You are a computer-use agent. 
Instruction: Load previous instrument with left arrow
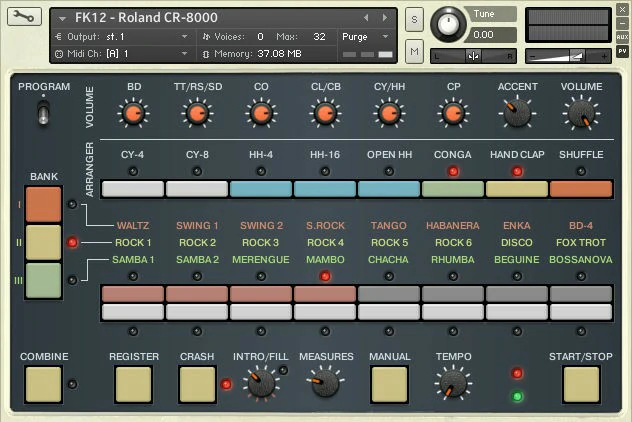click(366, 18)
